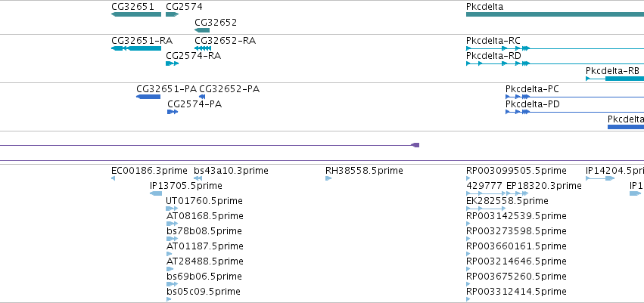This screenshot has width=644, height=303.
Task: Click the bs43a10.3prime EST arrows
Action: (x=198, y=178)
